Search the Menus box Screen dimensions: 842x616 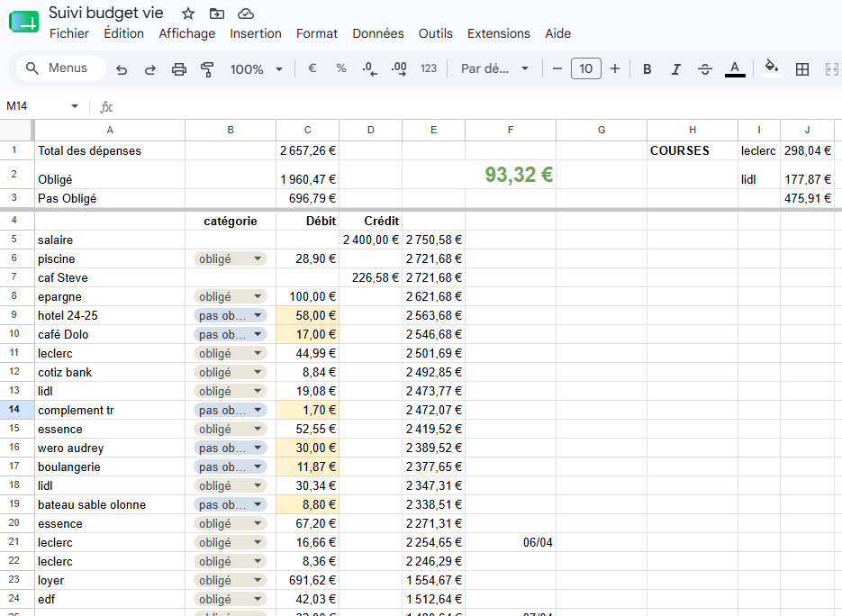pos(60,68)
